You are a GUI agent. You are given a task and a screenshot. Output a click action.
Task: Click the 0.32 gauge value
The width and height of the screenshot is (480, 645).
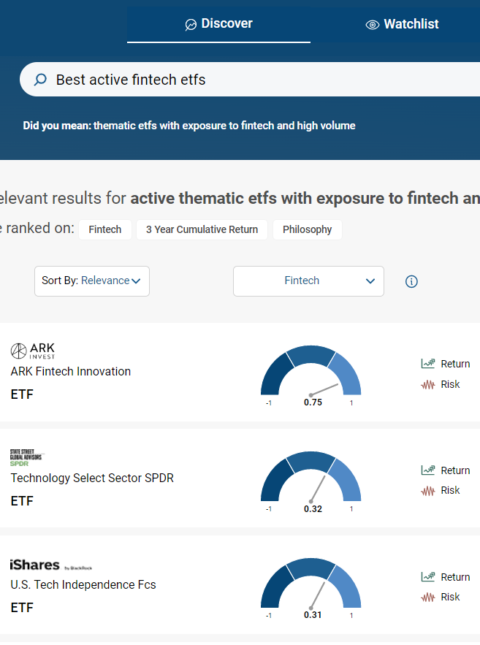pyautogui.click(x=313, y=509)
